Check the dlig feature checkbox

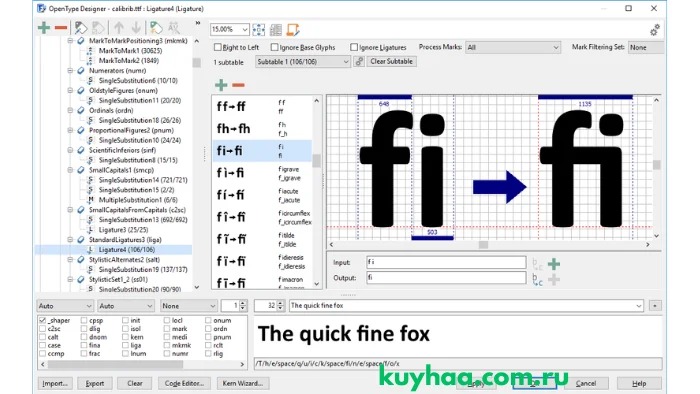84,329
